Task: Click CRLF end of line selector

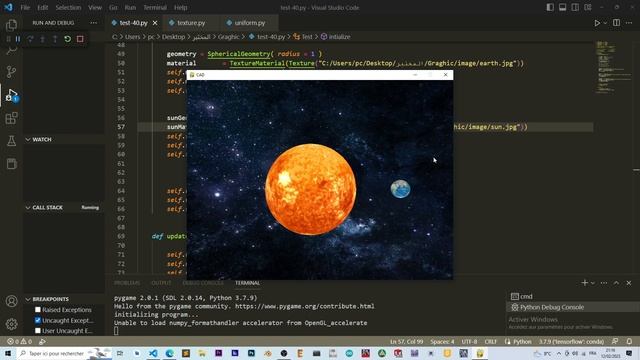Action: (x=491, y=341)
